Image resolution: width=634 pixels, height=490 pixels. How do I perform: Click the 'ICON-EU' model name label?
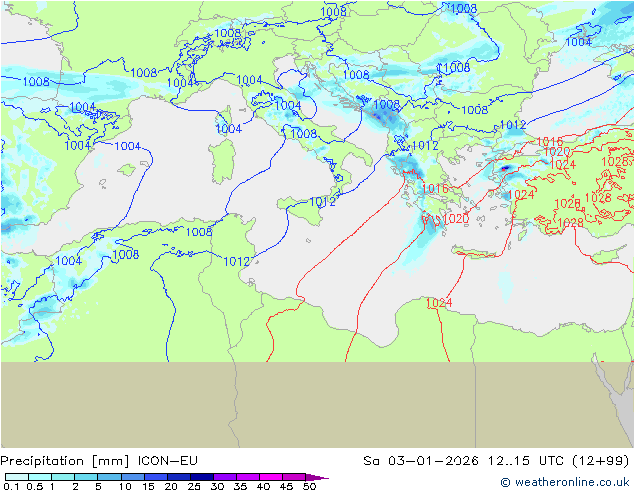click(168, 460)
